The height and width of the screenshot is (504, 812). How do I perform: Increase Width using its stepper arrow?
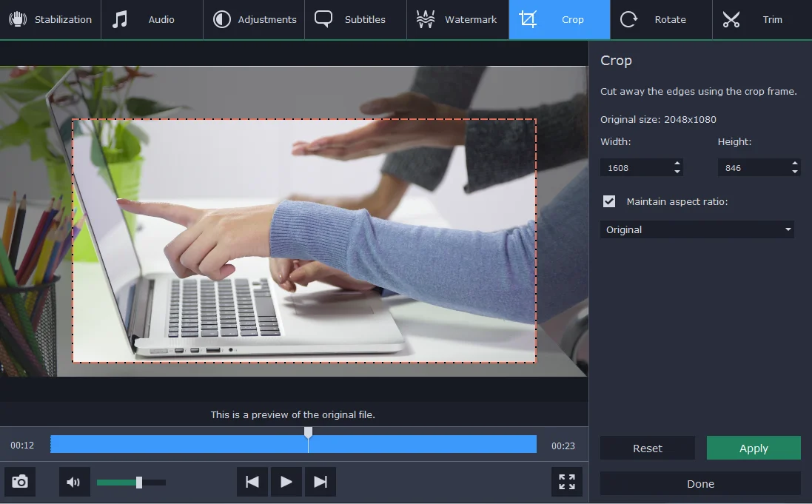click(676, 163)
